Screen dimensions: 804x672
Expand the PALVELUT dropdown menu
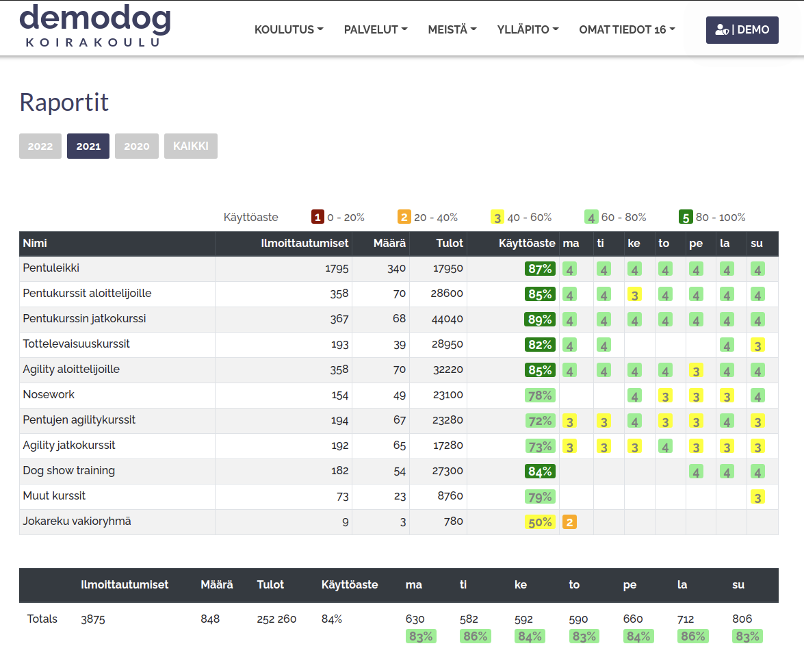(x=376, y=29)
